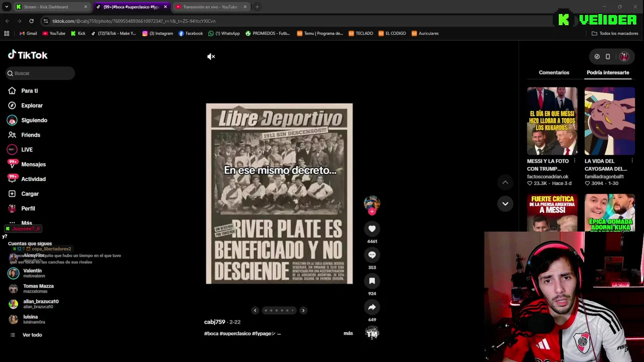Share the post using arrow icon
Screen dimensions: 644x362
[x=372, y=307]
